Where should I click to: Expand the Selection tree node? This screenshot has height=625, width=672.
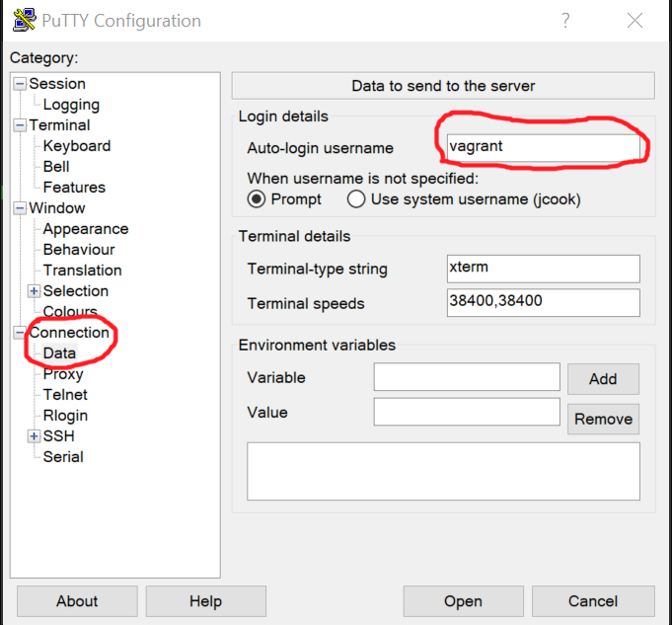tap(34, 291)
